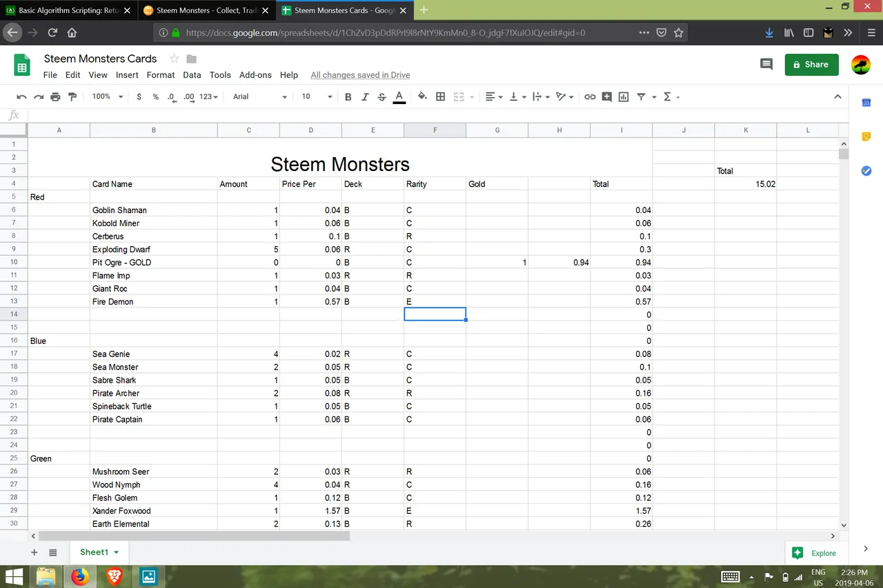
Task: Open the Borders tool
Action: (x=440, y=97)
